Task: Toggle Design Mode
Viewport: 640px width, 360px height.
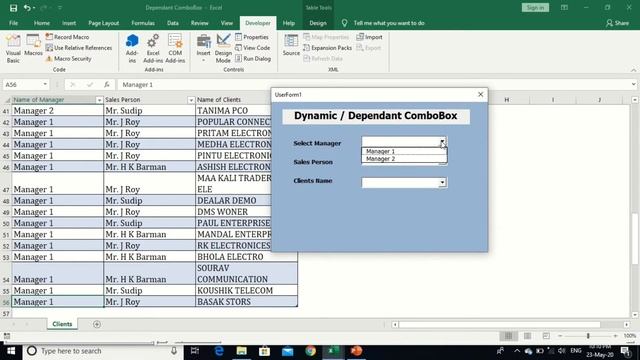Action: click(x=223, y=48)
